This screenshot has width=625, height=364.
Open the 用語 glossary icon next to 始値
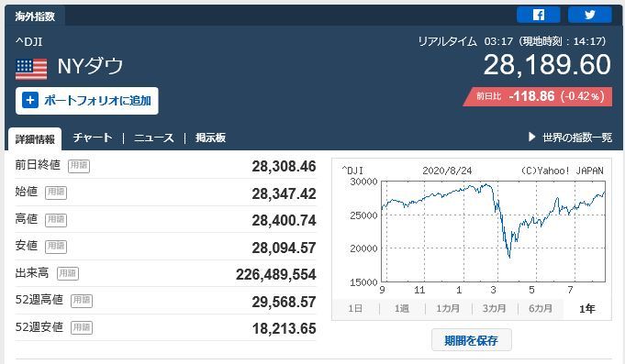coord(56,193)
